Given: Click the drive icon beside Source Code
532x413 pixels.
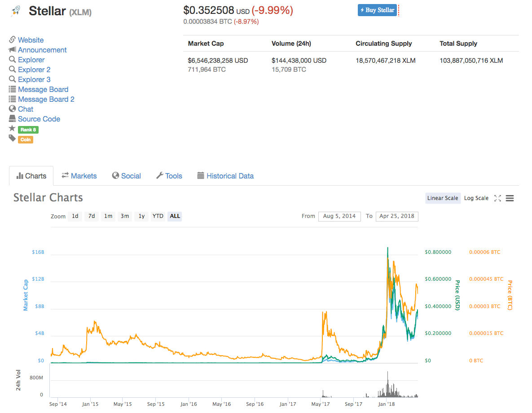Looking at the screenshot, I should [12, 118].
